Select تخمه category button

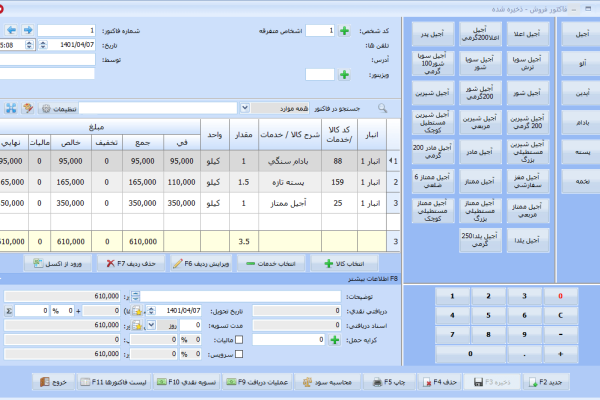(x=581, y=181)
